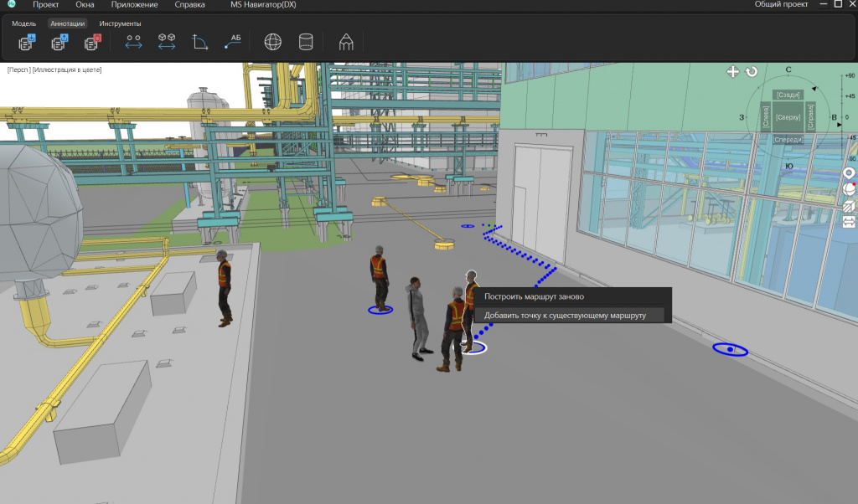Screen dimensions: 858x504
Task: Click the [Персп] viewport projection label
Action: coord(18,70)
